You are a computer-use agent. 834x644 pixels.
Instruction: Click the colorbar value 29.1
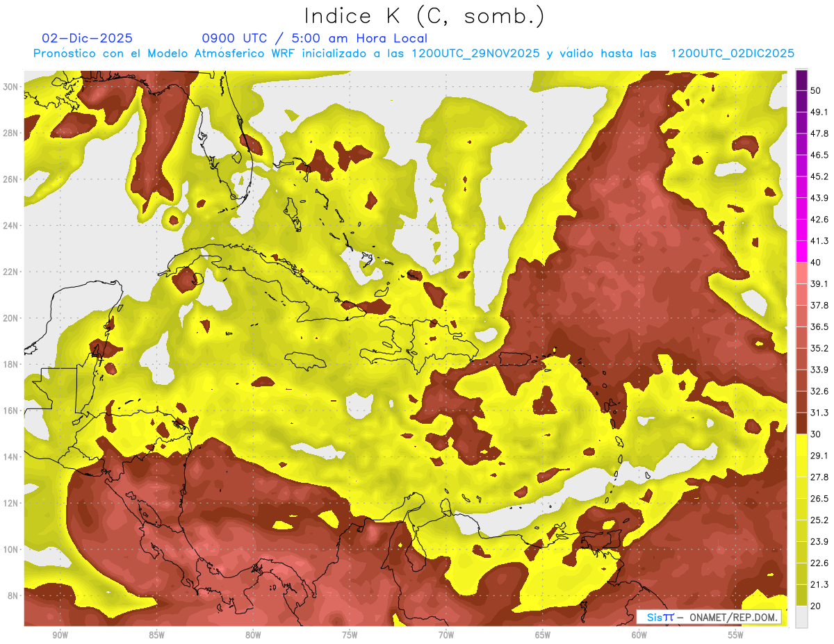coord(820,455)
